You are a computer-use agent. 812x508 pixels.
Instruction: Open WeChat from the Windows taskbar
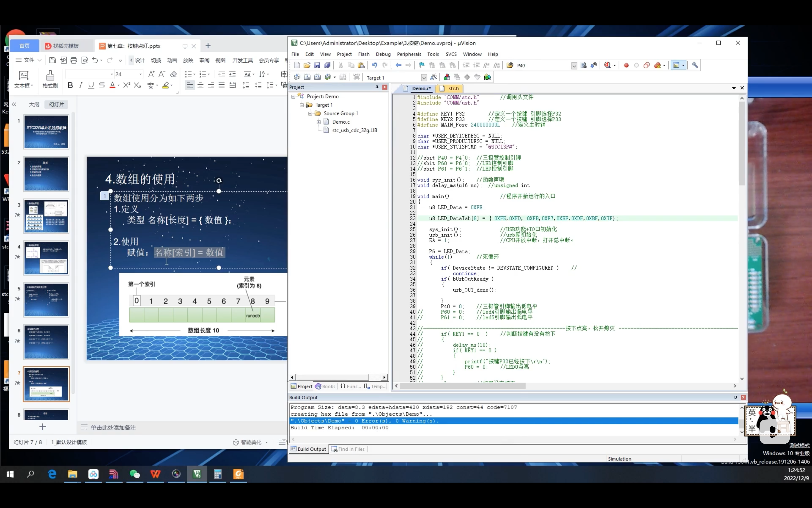coord(134,474)
